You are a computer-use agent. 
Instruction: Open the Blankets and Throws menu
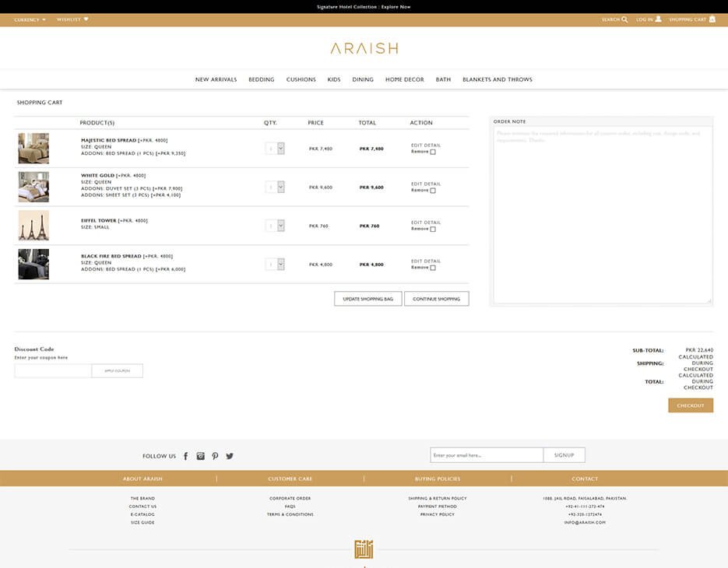498,79
